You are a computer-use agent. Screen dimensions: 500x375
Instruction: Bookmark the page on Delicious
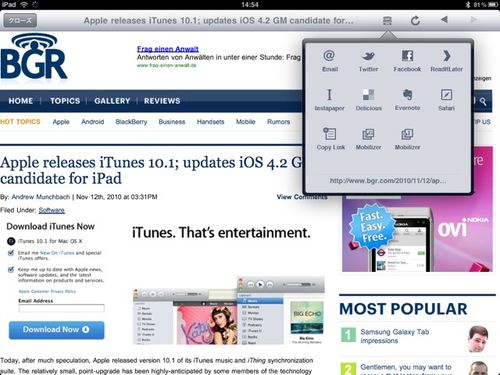(368, 95)
